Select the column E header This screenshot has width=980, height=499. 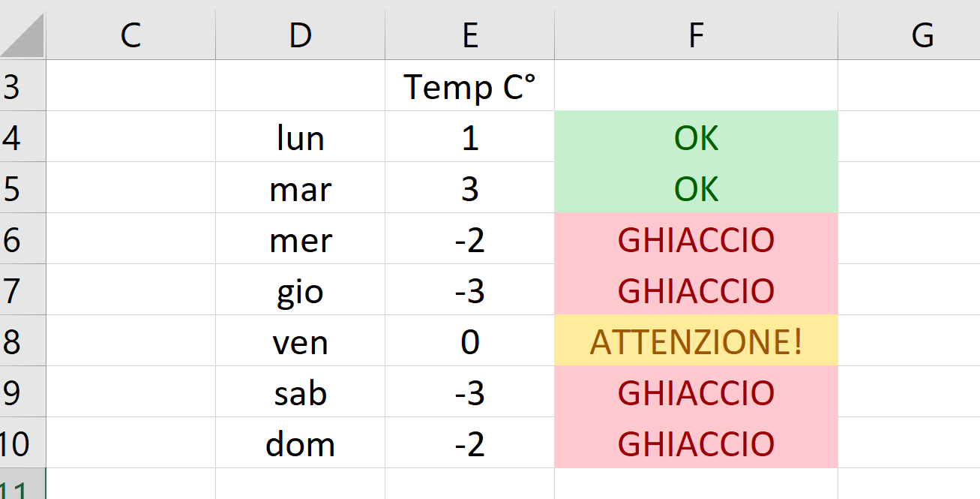[x=470, y=35]
